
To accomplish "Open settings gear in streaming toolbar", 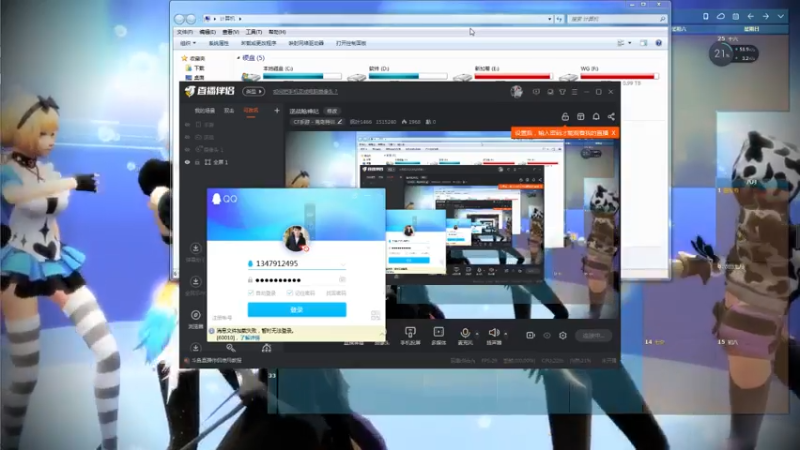I will point(563,335).
